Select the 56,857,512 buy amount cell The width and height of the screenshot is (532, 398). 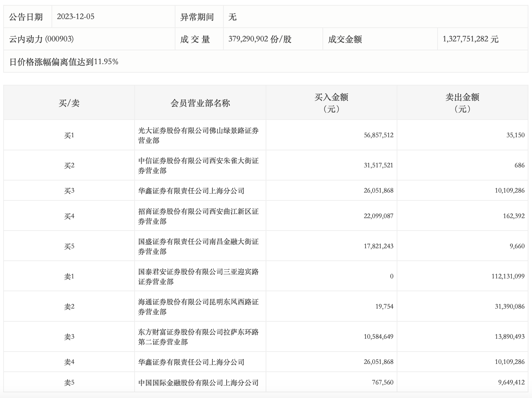(x=378, y=135)
